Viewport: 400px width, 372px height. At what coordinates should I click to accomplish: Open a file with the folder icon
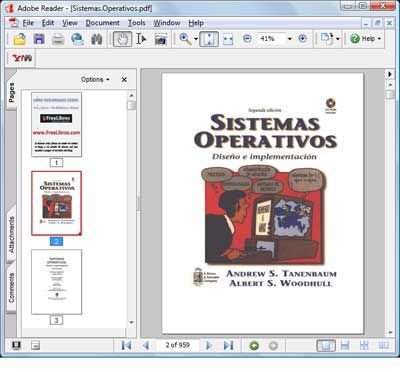coord(20,39)
